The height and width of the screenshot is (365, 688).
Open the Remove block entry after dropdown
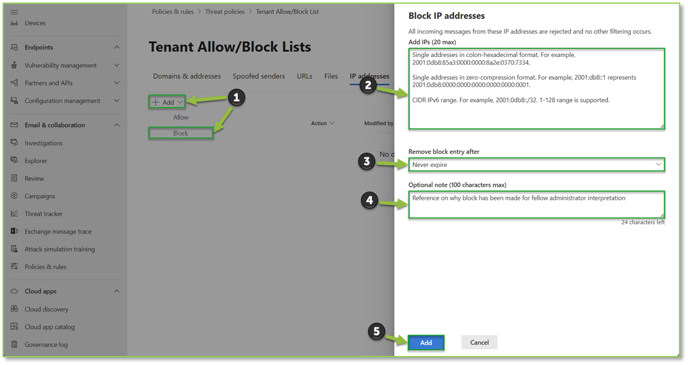click(x=536, y=165)
